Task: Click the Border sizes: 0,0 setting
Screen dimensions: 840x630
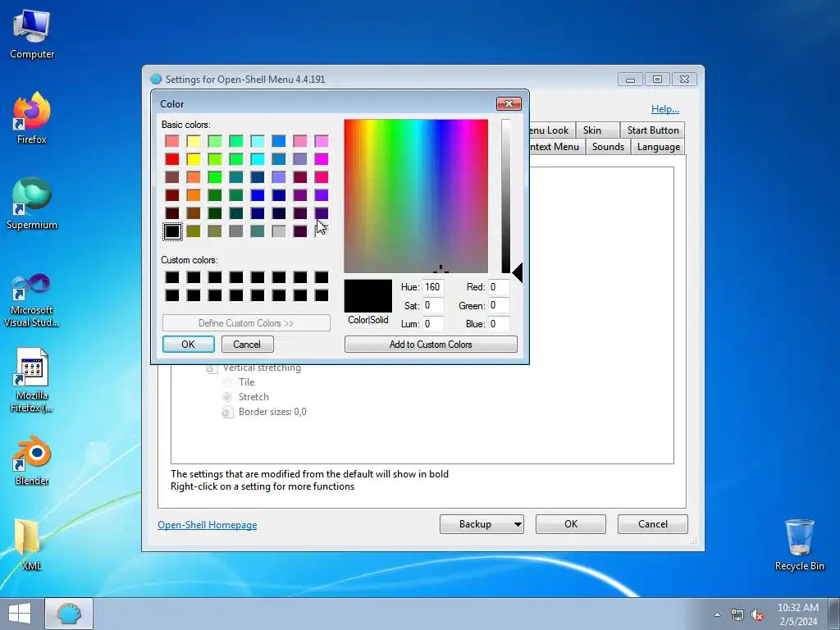Action: 265,412
